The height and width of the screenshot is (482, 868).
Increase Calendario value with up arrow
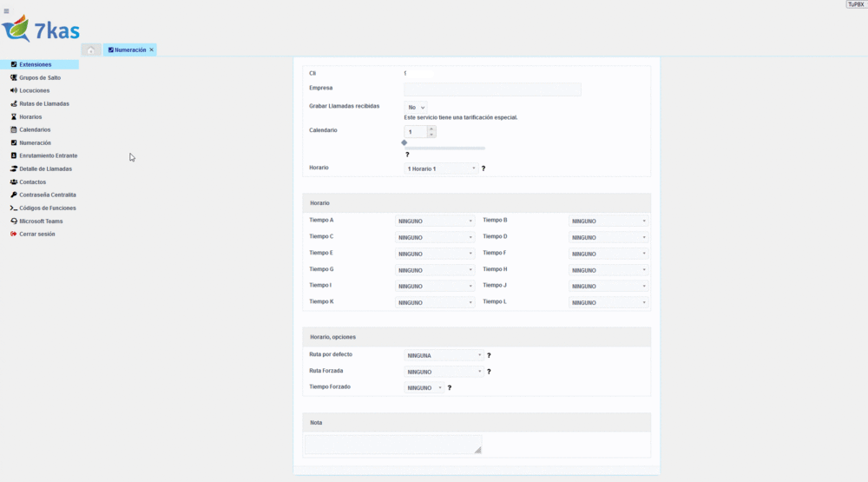(x=431, y=129)
